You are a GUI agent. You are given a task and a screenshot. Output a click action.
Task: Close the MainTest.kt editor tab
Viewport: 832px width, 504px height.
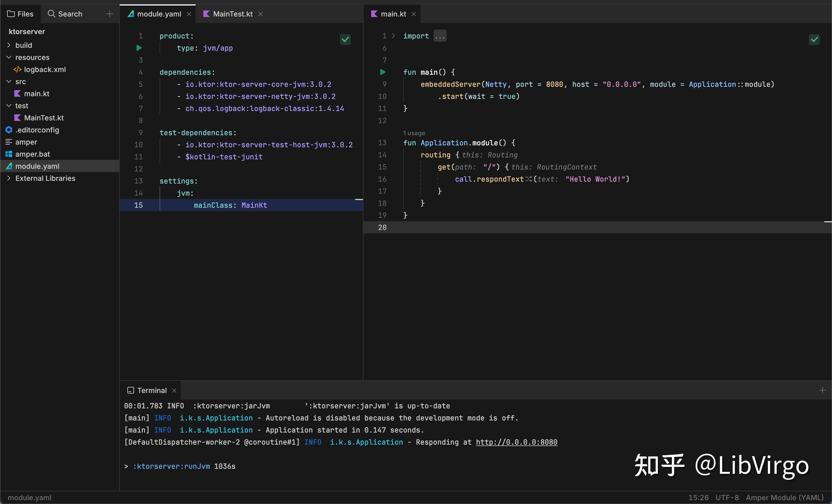(x=261, y=14)
